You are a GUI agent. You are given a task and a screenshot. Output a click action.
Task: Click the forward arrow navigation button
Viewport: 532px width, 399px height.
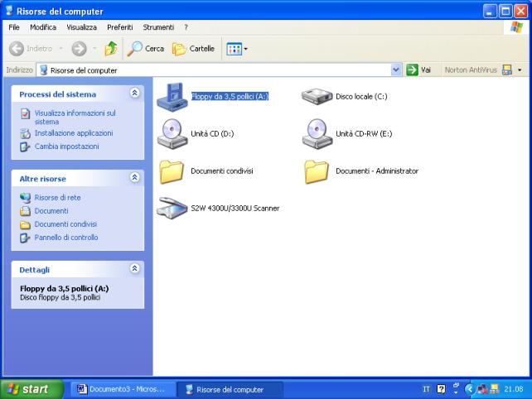coord(79,49)
